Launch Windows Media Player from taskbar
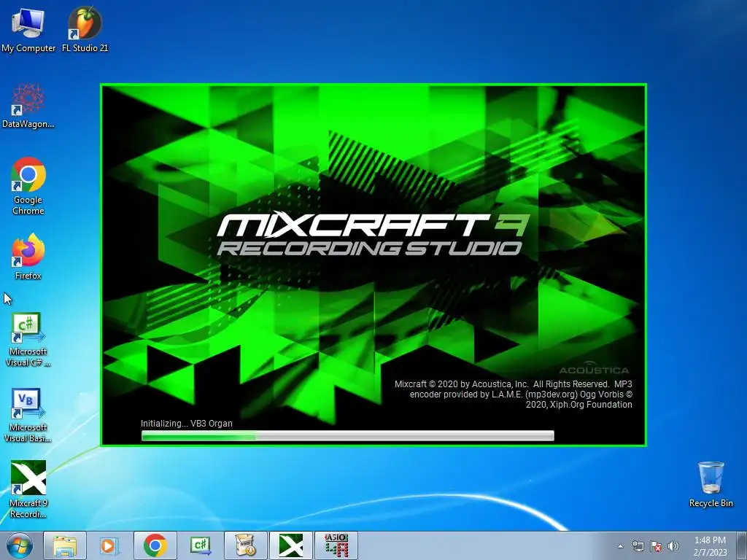747x560 pixels. pyautogui.click(x=109, y=545)
